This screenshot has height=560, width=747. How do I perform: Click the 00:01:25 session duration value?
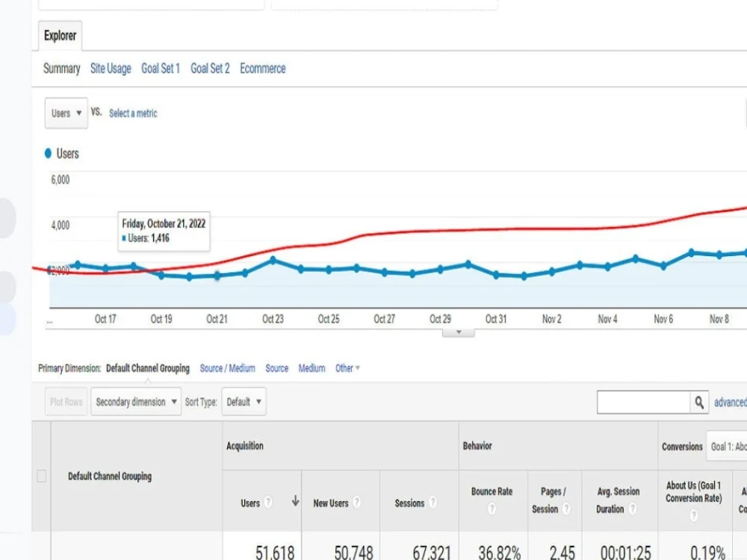[625, 553]
